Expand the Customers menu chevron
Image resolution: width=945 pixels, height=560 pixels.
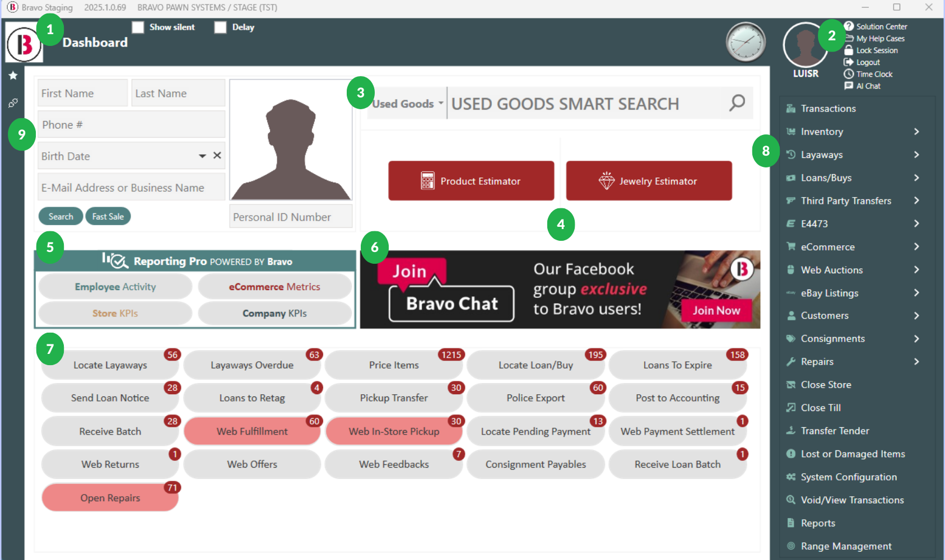tap(916, 316)
